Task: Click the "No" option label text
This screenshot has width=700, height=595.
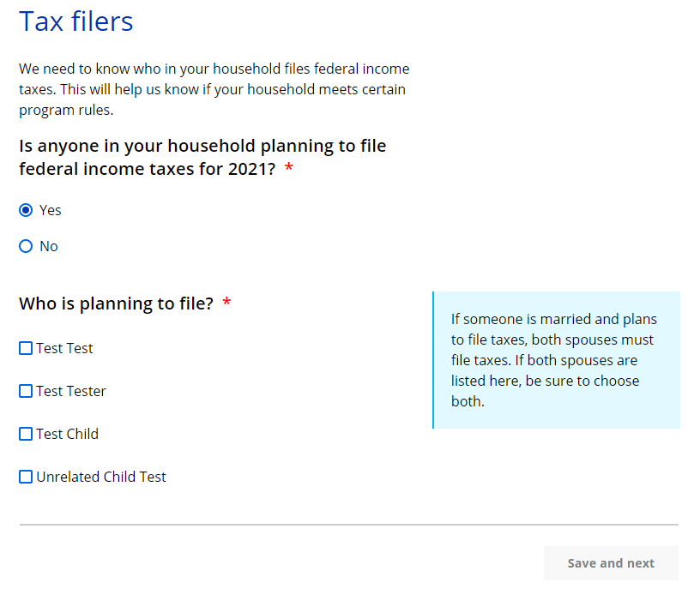Action: (49, 246)
